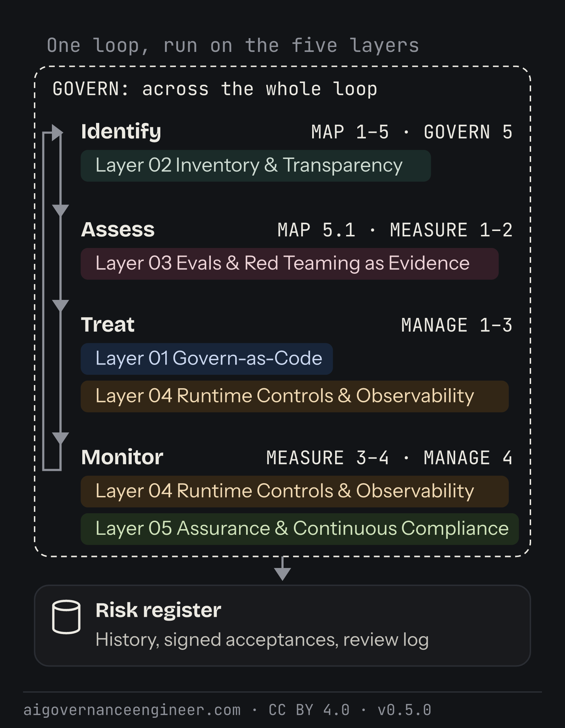Select Layer 04 chip under the Treat step
Image resolution: width=565 pixels, height=728 pixels.
(295, 396)
